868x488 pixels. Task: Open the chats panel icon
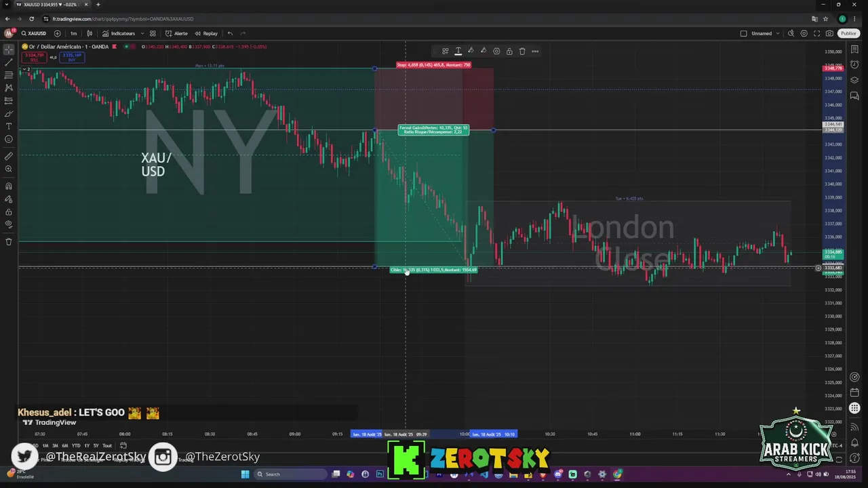[854, 96]
